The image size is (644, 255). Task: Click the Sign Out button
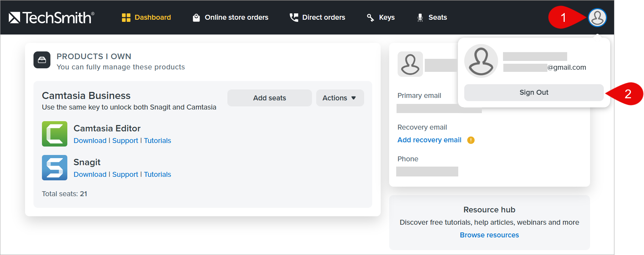coord(534,92)
